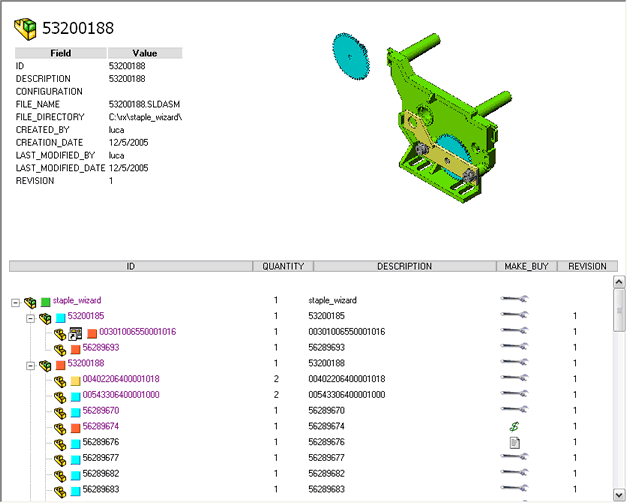The height and width of the screenshot is (503, 627).
Task: Click the orange color swatch of 56289674
Action: click(x=76, y=428)
